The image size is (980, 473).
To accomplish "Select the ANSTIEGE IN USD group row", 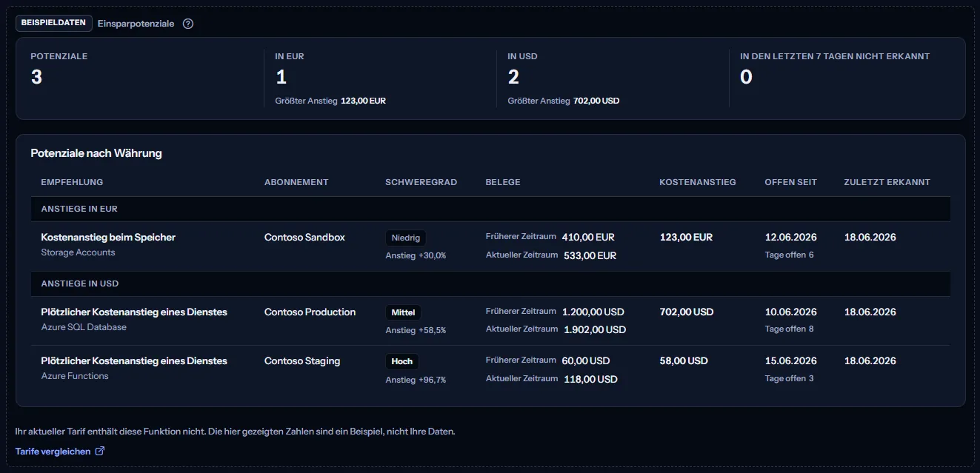I will pyautogui.click(x=490, y=284).
